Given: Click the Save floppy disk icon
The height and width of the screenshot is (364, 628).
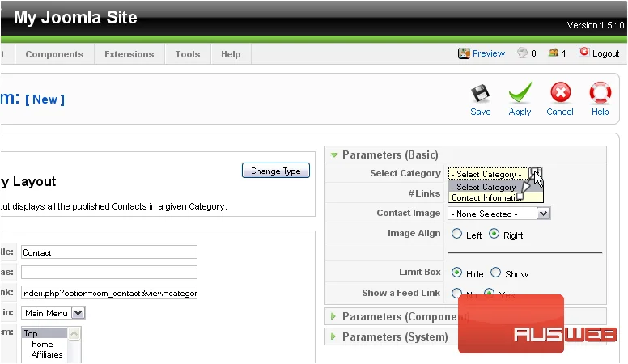Looking at the screenshot, I should pos(480,94).
